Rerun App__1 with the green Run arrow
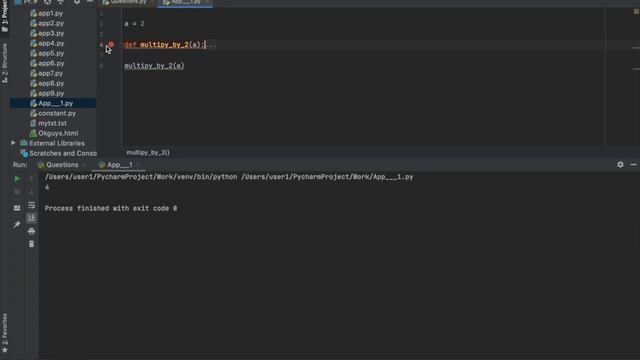This screenshot has height=360, width=640. [x=17, y=179]
